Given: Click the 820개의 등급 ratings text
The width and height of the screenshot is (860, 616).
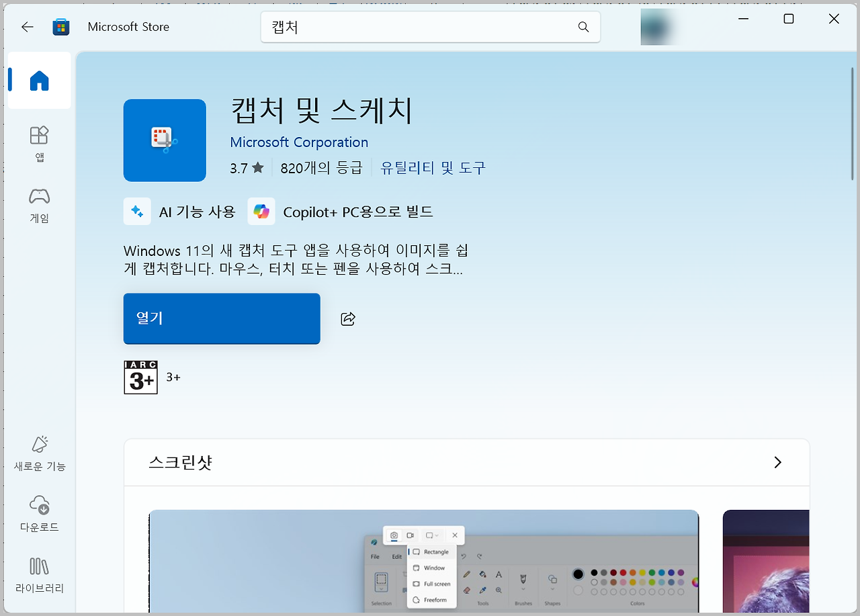Looking at the screenshot, I should (321, 168).
